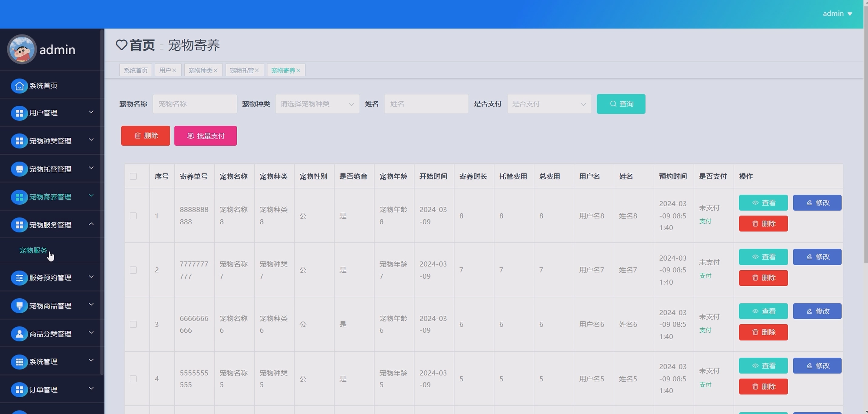Click 删除 label in row 4 (5555555555)
Image resolution: width=868 pixels, height=414 pixels.
point(769,387)
